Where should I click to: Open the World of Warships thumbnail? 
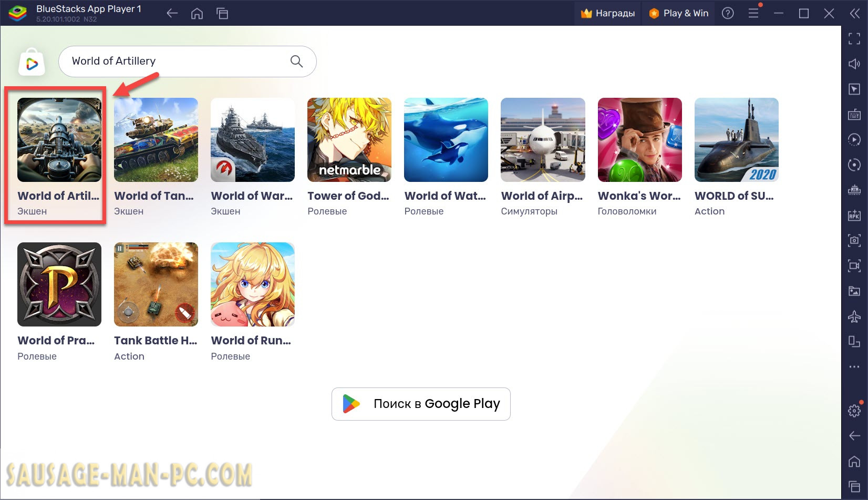[x=253, y=140]
